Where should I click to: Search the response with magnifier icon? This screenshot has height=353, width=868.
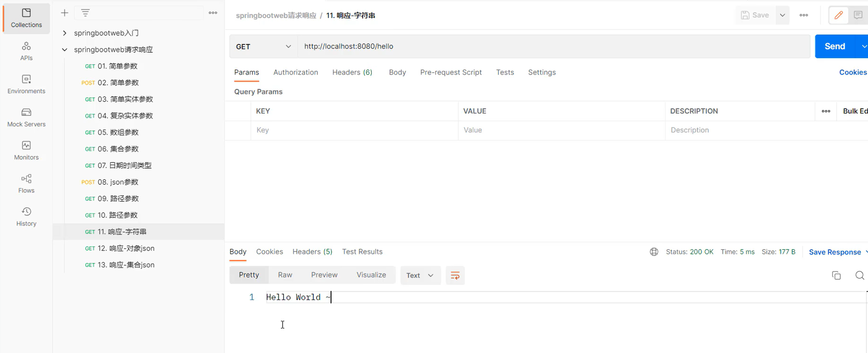(859, 276)
